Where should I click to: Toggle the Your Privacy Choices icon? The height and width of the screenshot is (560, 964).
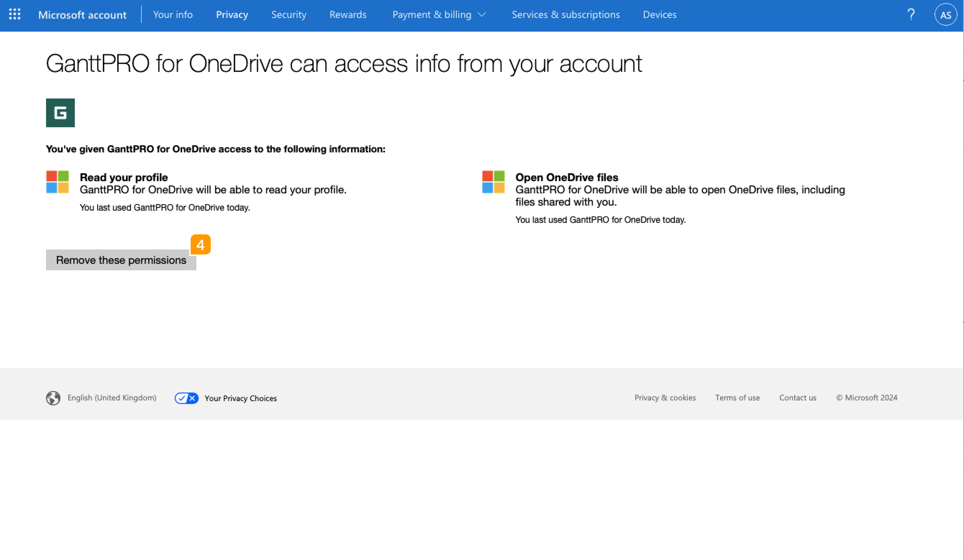186,398
